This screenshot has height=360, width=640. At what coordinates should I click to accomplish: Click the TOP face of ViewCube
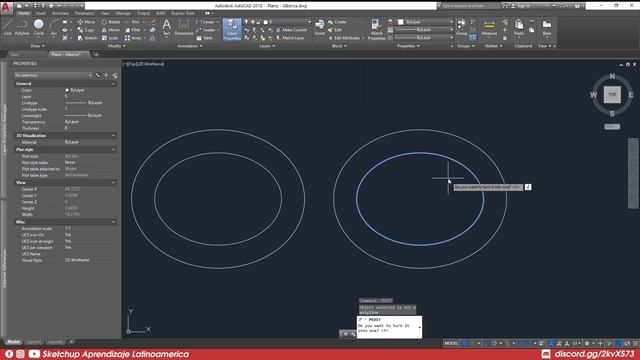612,95
